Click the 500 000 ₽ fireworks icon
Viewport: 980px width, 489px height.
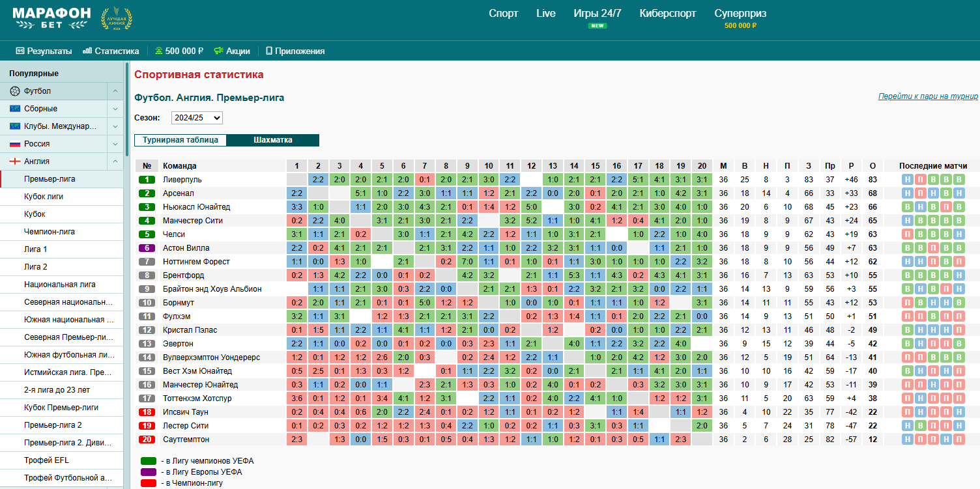tap(158, 51)
